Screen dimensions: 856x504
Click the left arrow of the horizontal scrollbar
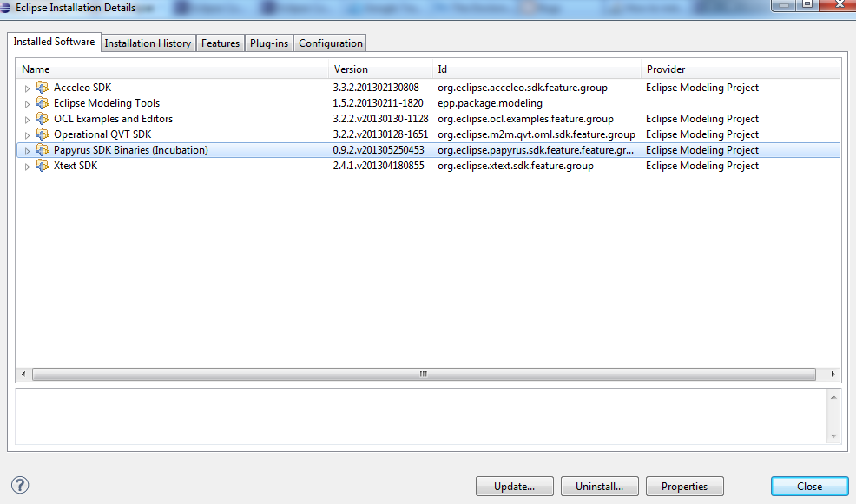23,374
